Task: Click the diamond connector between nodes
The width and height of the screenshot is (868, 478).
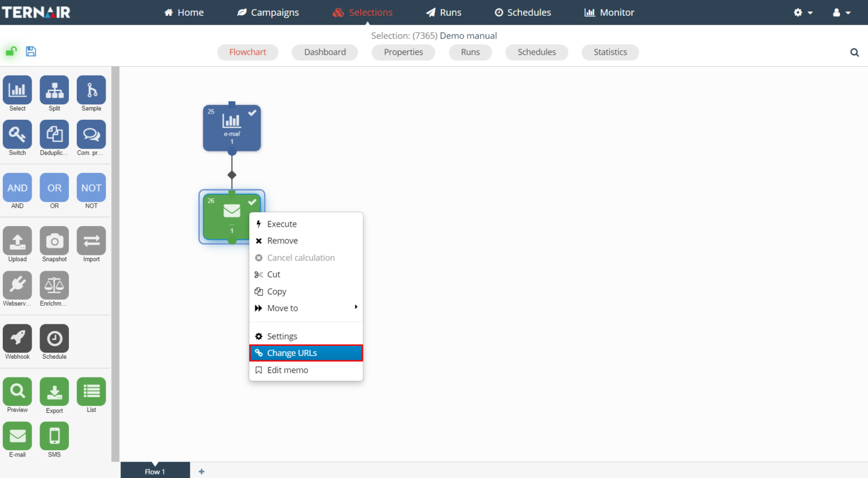Action: click(x=232, y=175)
